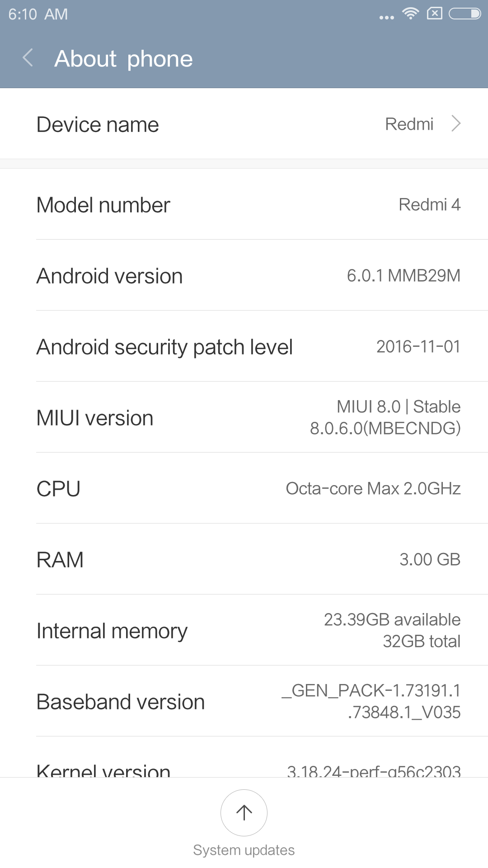Tap the back arrow icon
The width and height of the screenshot is (488, 868).
click(28, 58)
